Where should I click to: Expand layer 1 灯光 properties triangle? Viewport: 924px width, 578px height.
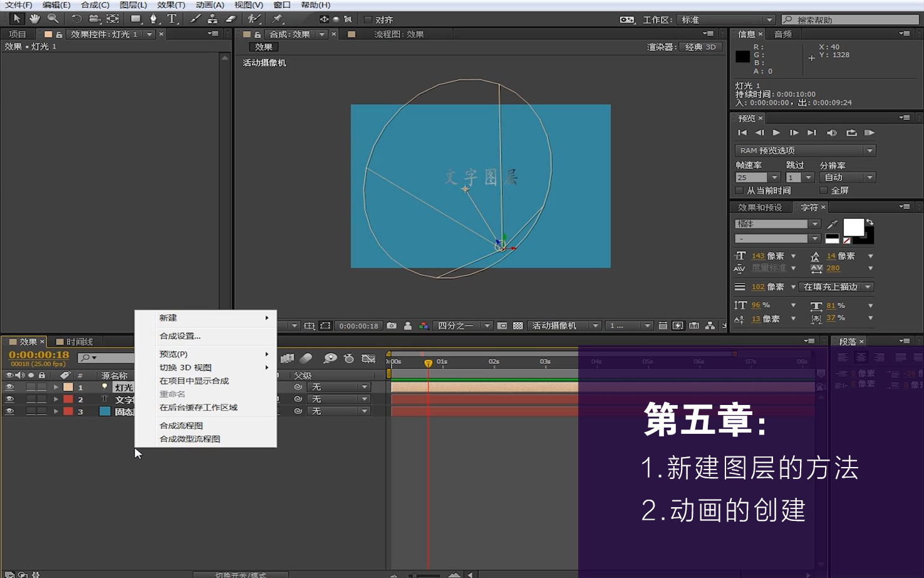click(x=56, y=387)
